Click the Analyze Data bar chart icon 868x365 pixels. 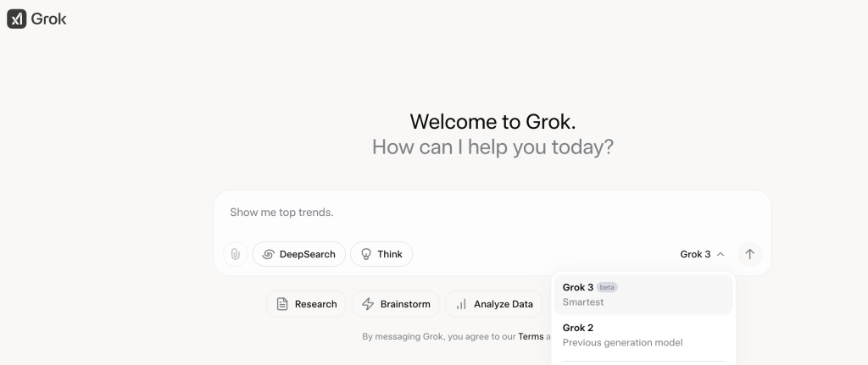[461, 304]
